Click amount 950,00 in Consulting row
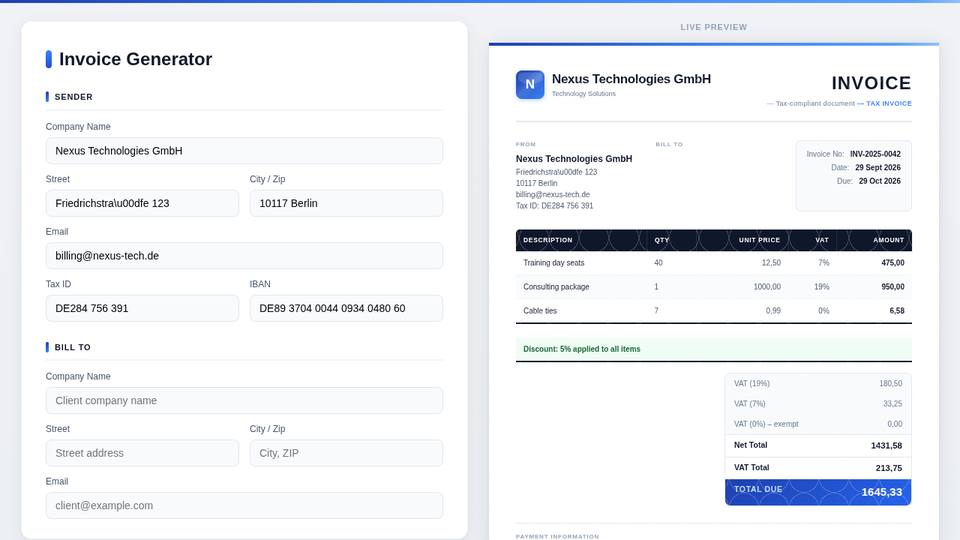The image size is (960, 540). (x=893, y=287)
